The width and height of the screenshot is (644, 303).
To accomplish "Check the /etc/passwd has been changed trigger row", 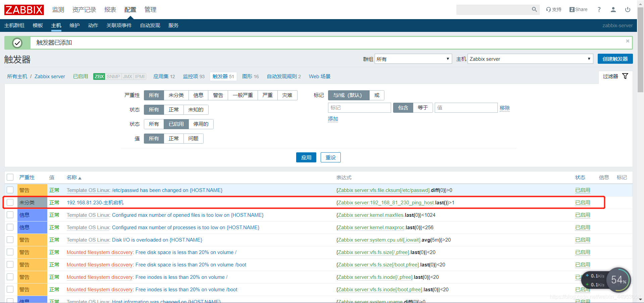I will click(x=10, y=190).
